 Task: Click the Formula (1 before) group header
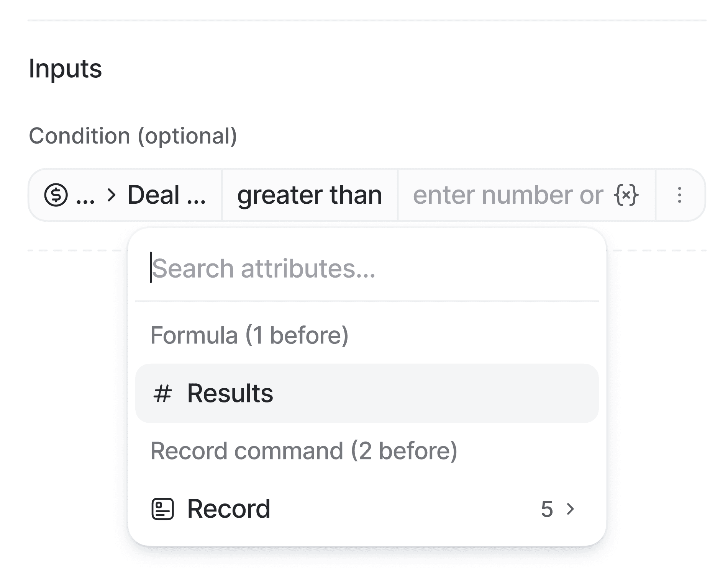click(x=249, y=335)
